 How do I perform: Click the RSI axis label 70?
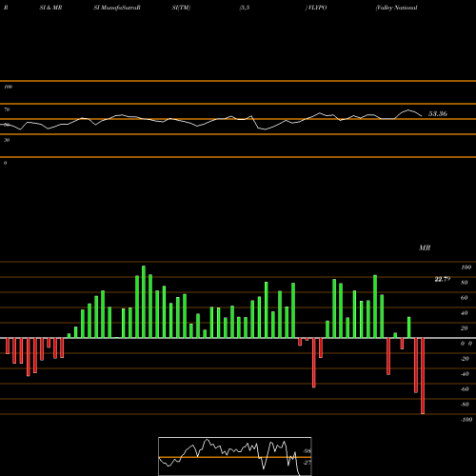7,109
